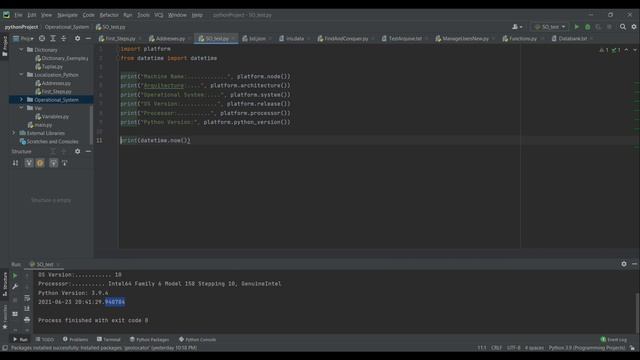Screen dimensions: 640x360
Task: Click the warnings indicator in the editor corner
Action: 604,50
